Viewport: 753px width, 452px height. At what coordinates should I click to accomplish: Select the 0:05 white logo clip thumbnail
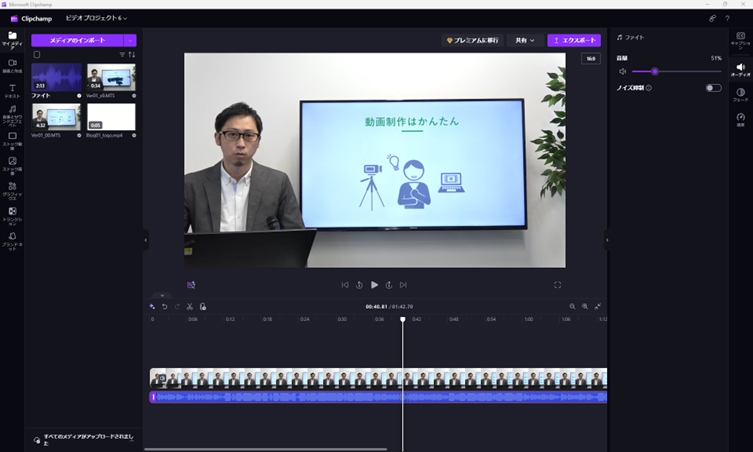[x=111, y=117]
